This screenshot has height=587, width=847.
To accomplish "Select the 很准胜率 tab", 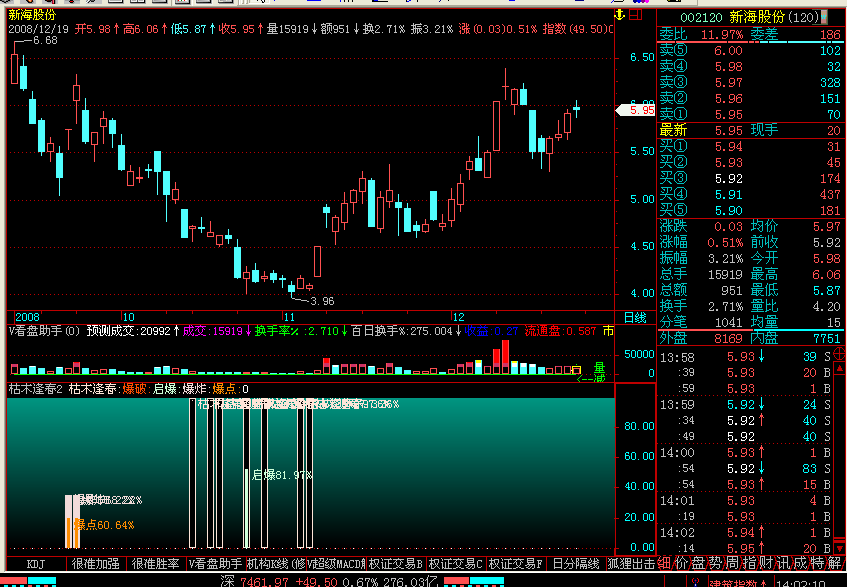I will [156, 564].
